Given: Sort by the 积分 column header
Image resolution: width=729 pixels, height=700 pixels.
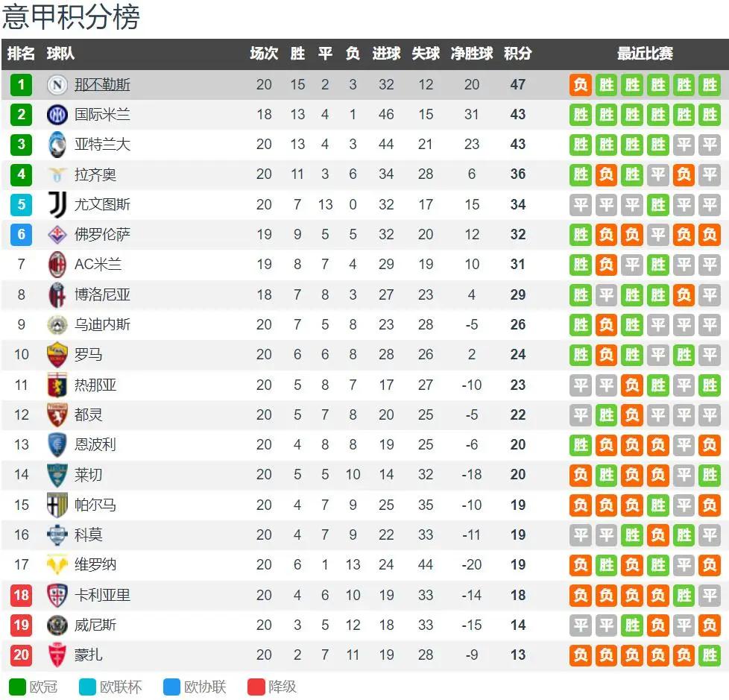Looking at the screenshot, I should pos(518,54).
